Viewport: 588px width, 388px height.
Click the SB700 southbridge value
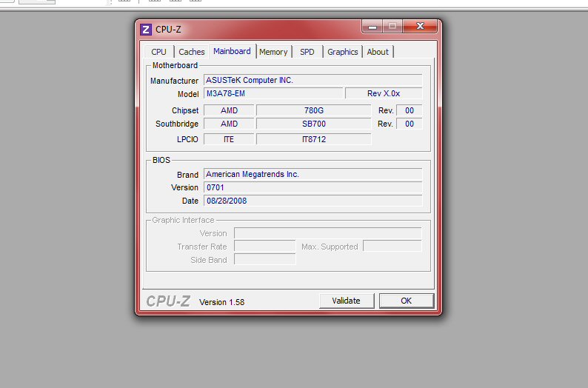(314, 124)
